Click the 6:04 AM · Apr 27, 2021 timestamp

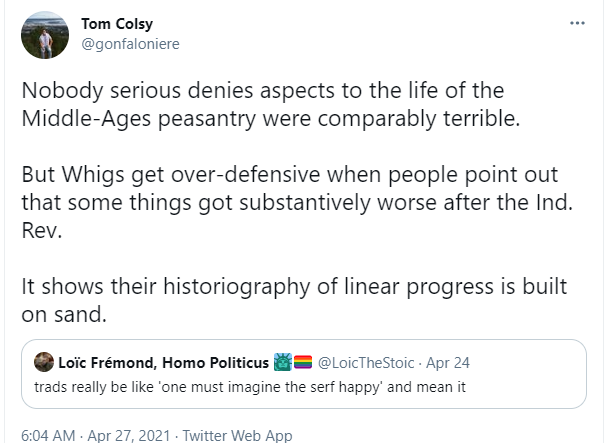click(x=96, y=436)
